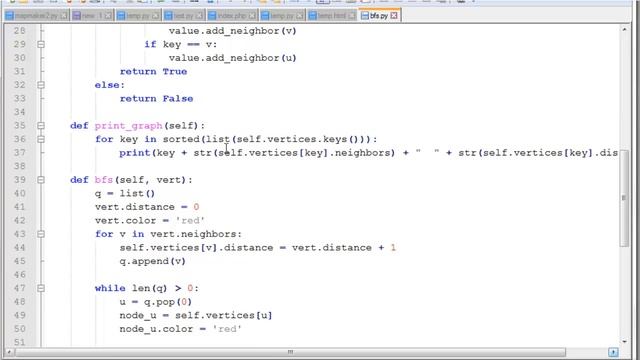This screenshot has height=360, width=640.
Task: Collapse the while loop at line 47
Action: pyautogui.click(x=41, y=288)
